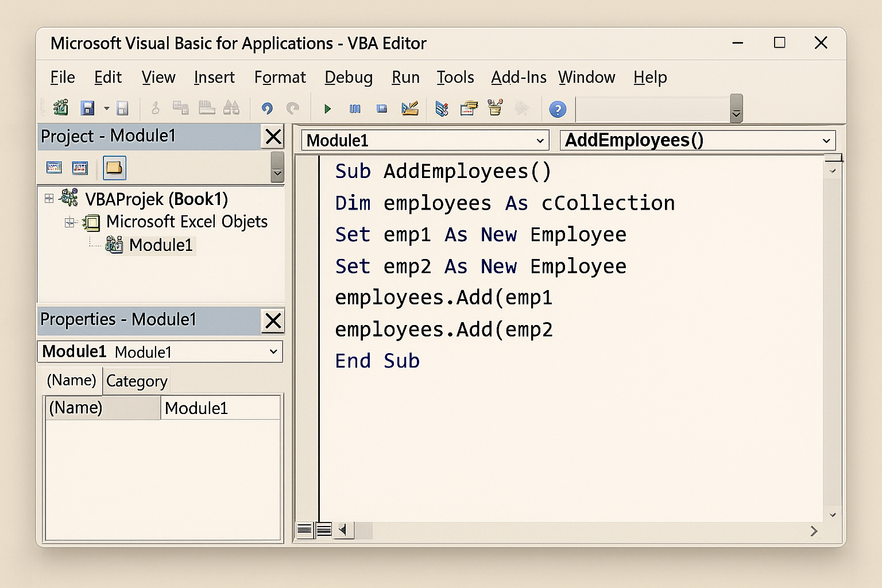Open the Run menu
882x588 pixels.
[405, 77]
